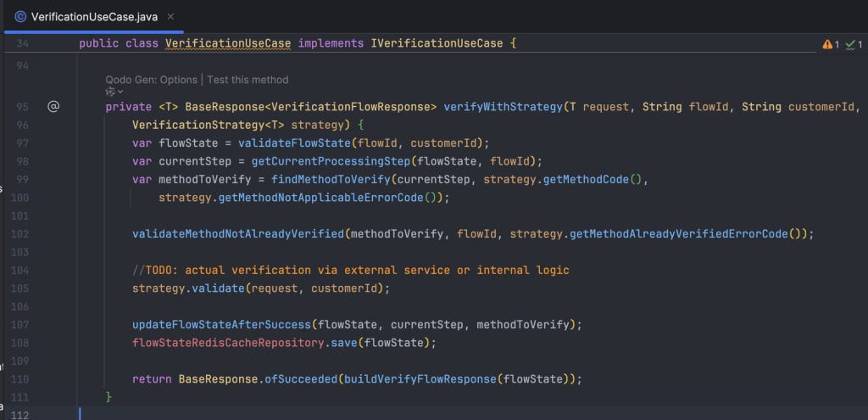Image resolution: width=868 pixels, height=420 pixels.
Task: Click the strategy.validate call
Action: point(188,288)
